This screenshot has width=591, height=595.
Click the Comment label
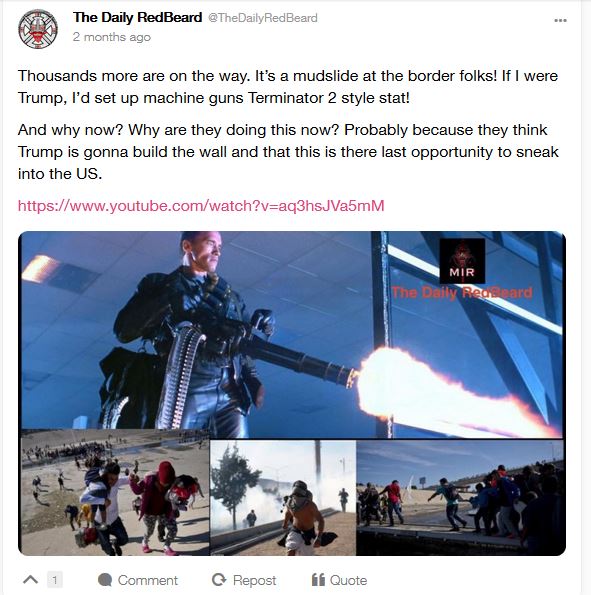(148, 580)
